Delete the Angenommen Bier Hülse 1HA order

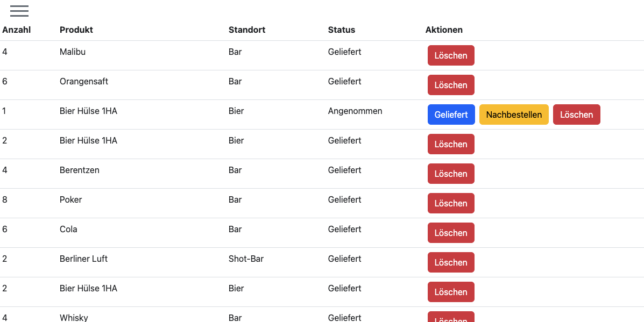[x=576, y=115]
